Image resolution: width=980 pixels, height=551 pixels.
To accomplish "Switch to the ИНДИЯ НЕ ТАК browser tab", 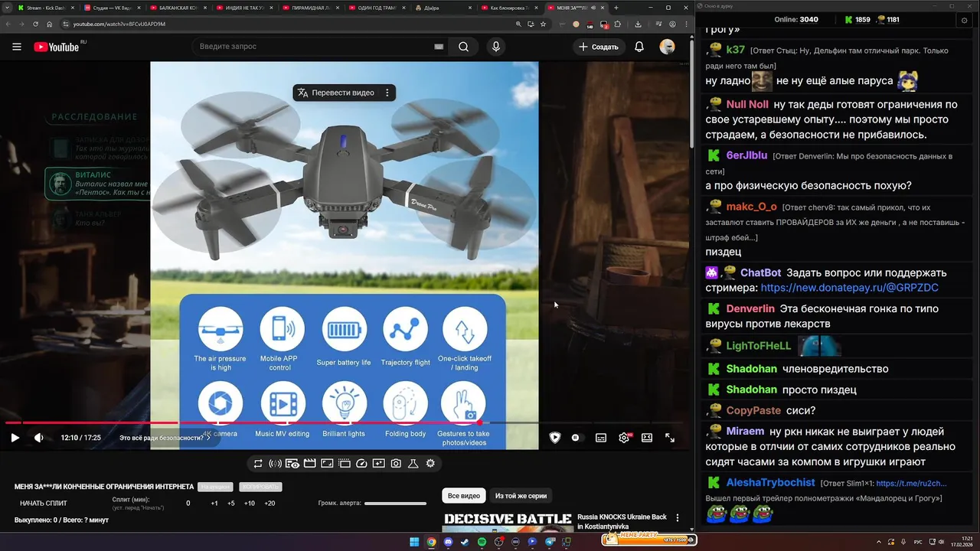I will pos(245,8).
